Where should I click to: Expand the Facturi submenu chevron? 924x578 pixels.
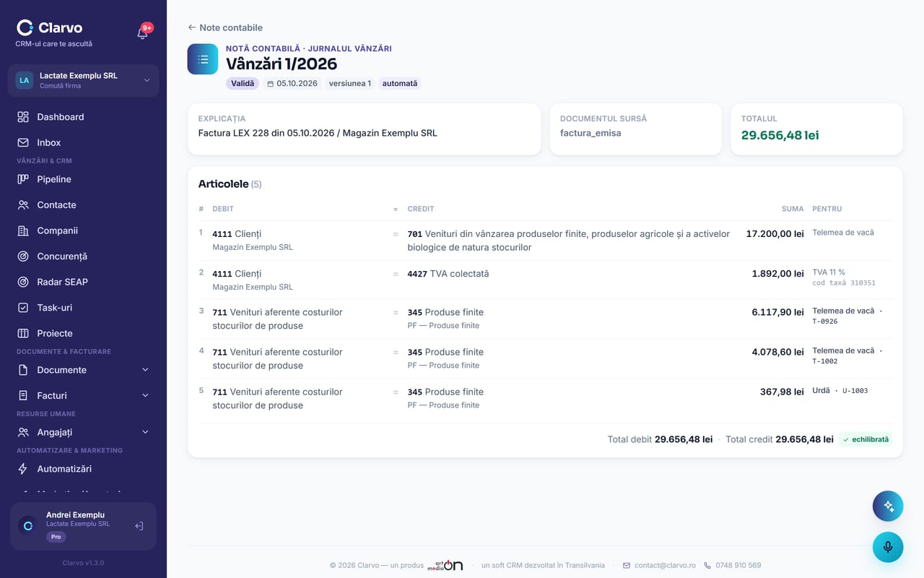(145, 396)
